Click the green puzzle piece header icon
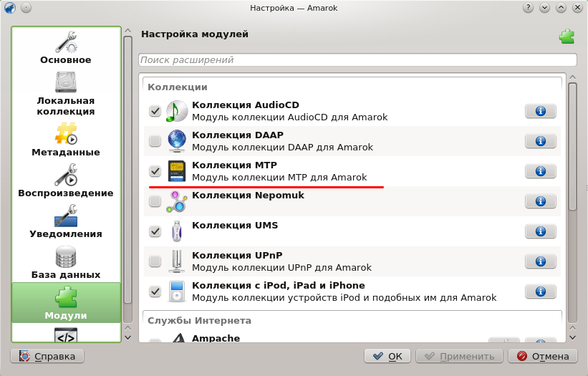This screenshot has width=588, height=376. [567, 37]
